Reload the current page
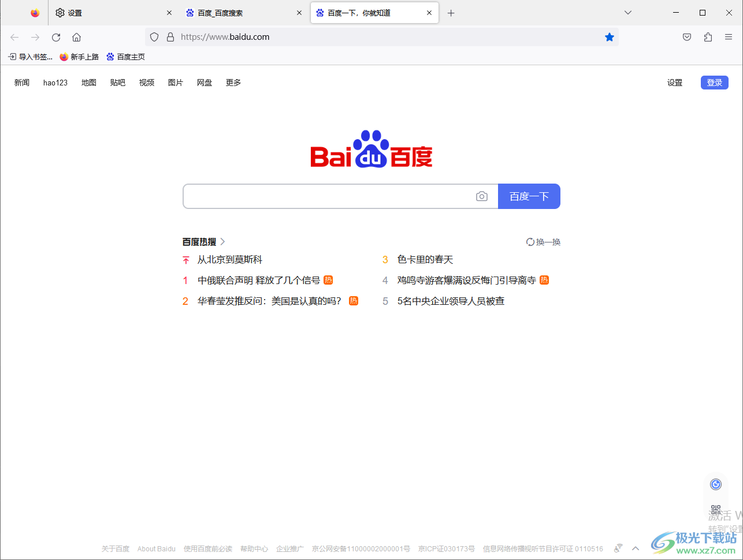 (56, 37)
